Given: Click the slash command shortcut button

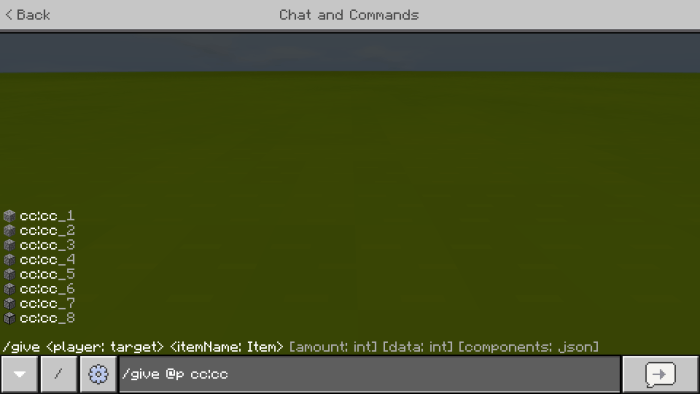Looking at the screenshot, I should pyautogui.click(x=58, y=374).
